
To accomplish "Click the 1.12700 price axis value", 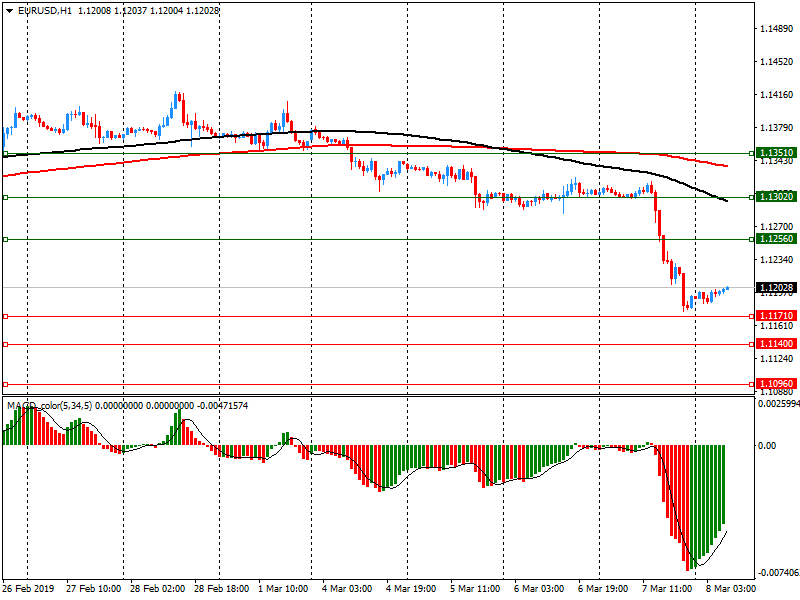I will (x=777, y=227).
